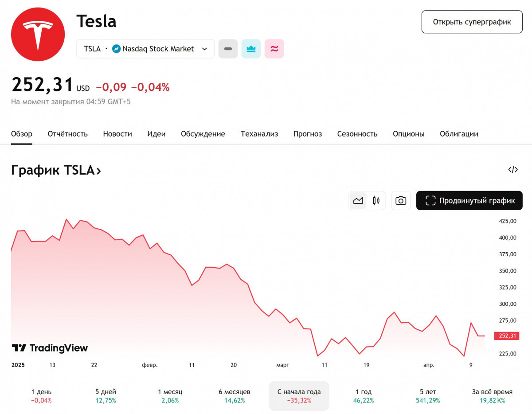Click the pink approximately-equal badge icon
The width and height of the screenshot is (532, 414).
tap(274, 49)
